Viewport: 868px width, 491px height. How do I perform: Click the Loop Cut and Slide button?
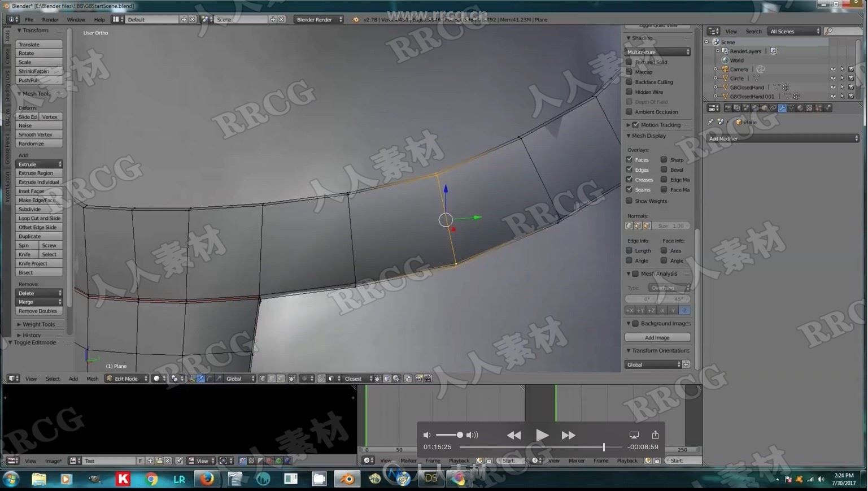point(39,218)
